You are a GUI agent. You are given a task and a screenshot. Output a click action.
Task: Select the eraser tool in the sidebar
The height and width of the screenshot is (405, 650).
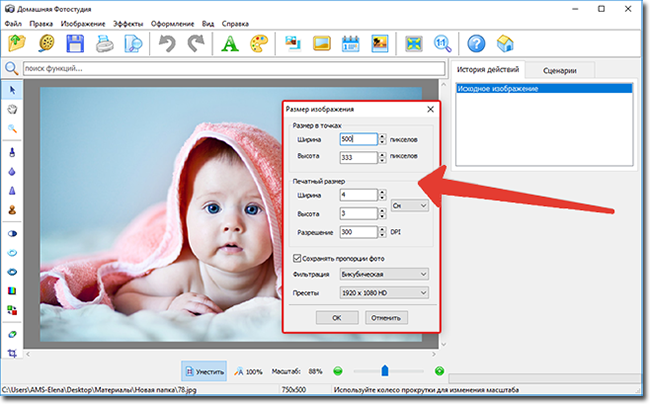pos(12,334)
